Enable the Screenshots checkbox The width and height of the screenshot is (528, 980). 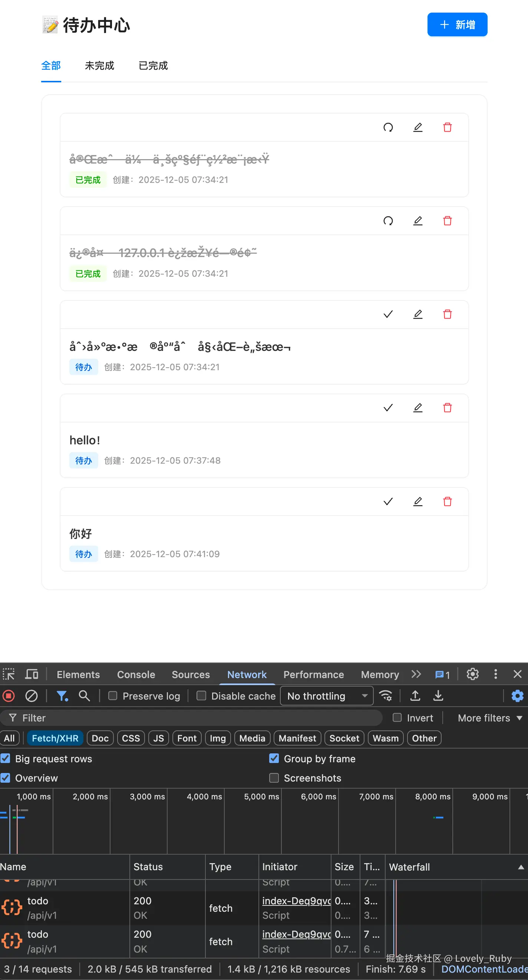click(274, 778)
